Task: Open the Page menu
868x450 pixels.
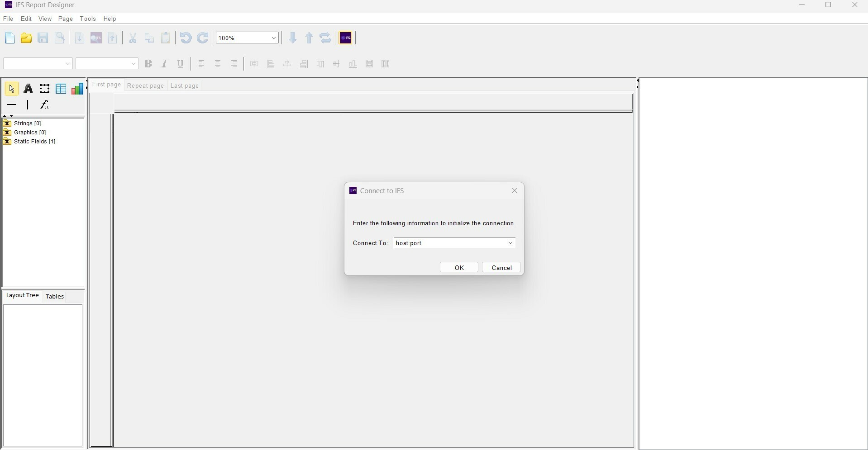Action: 66,19
